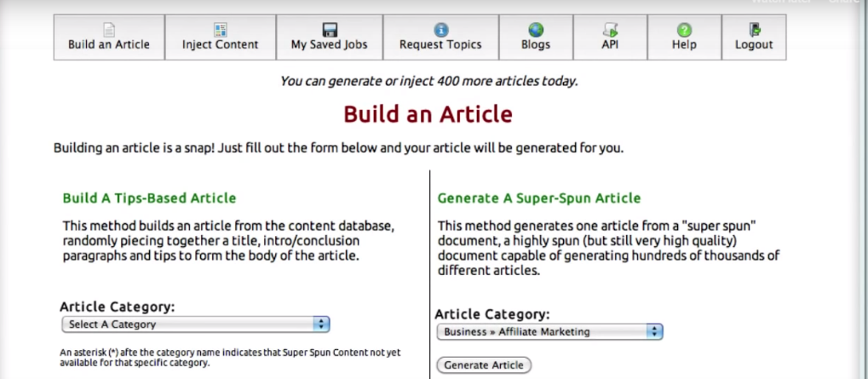Click the Help question mark icon
This screenshot has height=379, width=868.
[684, 30]
